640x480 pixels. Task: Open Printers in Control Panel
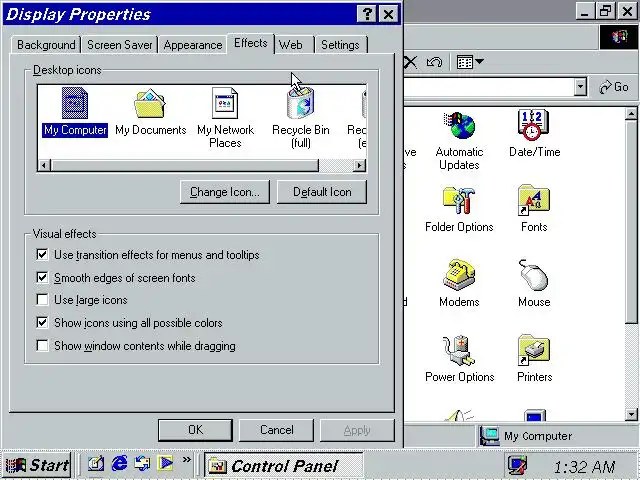click(x=534, y=359)
